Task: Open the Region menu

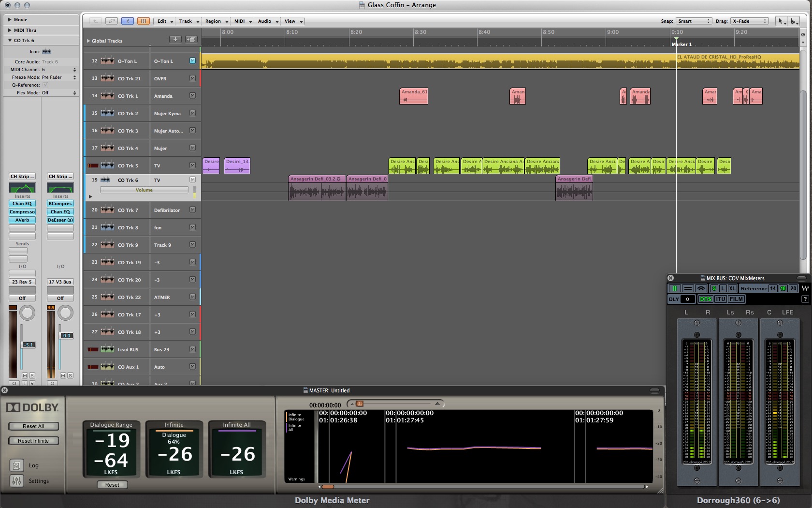Action: pyautogui.click(x=216, y=21)
